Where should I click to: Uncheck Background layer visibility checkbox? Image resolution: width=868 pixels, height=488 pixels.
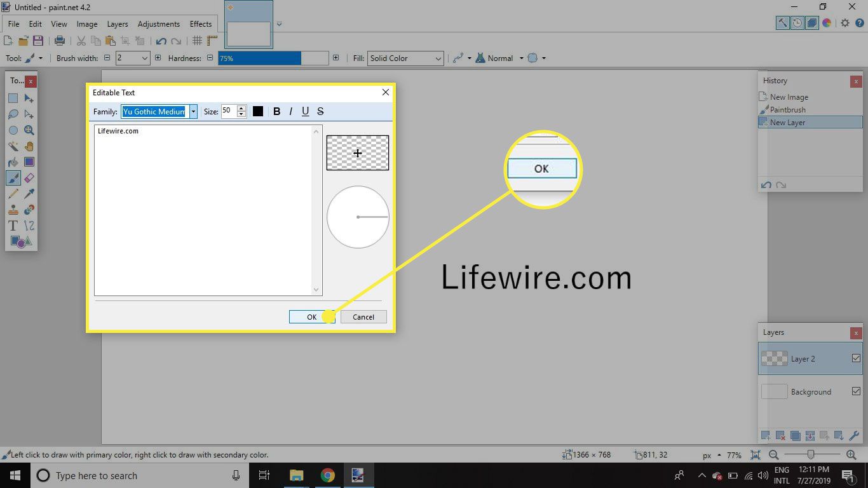click(856, 391)
